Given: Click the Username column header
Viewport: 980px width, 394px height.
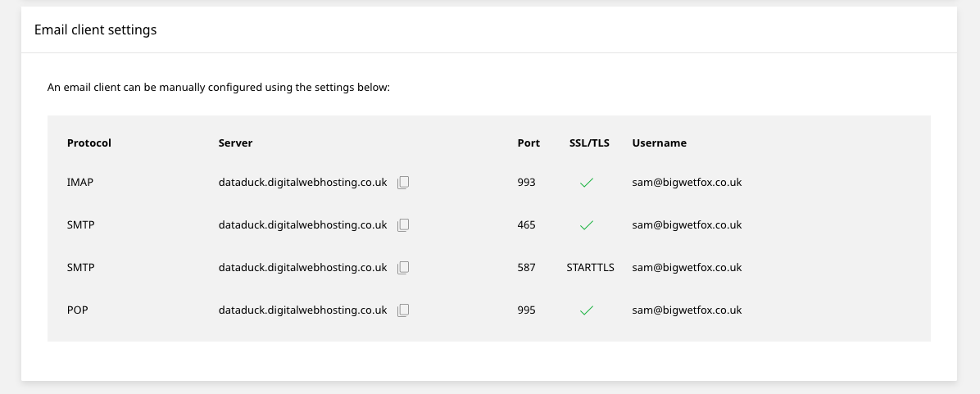Looking at the screenshot, I should [659, 143].
